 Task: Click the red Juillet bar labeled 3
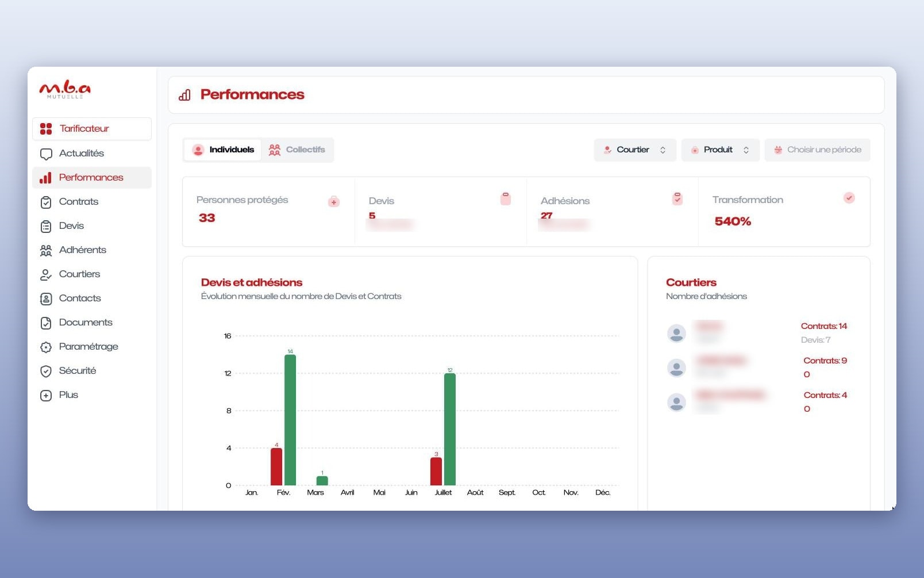point(436,471)
